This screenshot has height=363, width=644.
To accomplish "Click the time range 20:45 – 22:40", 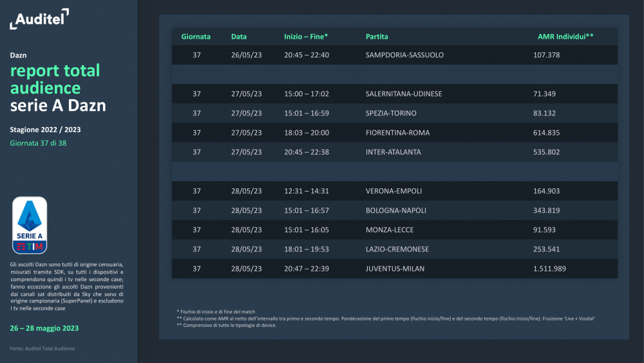I will point(307,55).
